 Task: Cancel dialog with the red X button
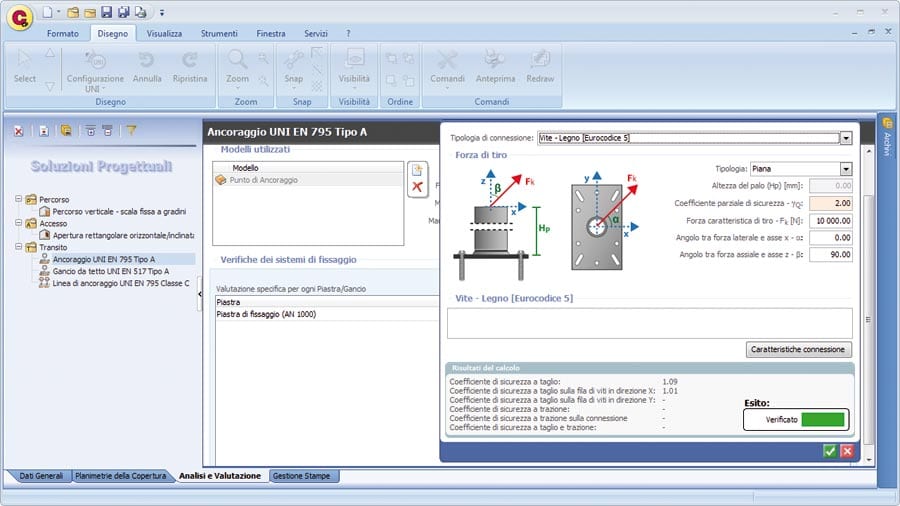tap(847, 451)
